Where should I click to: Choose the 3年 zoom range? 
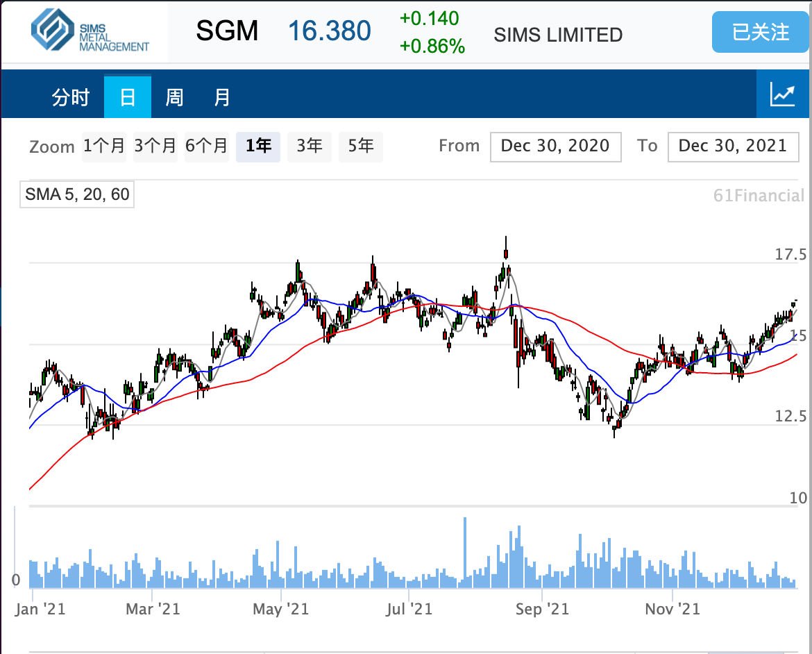coord(309,146)
